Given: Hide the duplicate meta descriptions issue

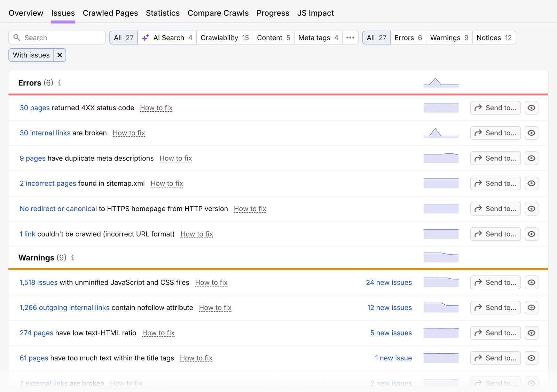Looking at the screenshot, I should coord(531,158).
